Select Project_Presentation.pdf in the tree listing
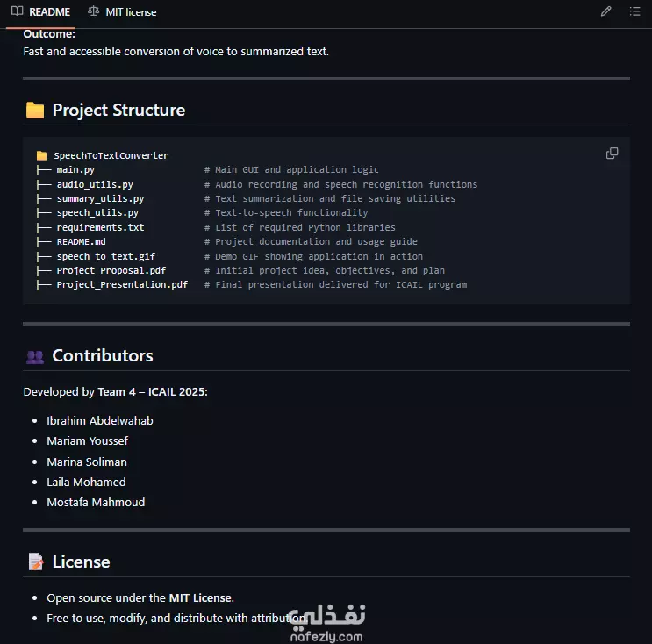 pyautogui.click(x=122, y=285)
